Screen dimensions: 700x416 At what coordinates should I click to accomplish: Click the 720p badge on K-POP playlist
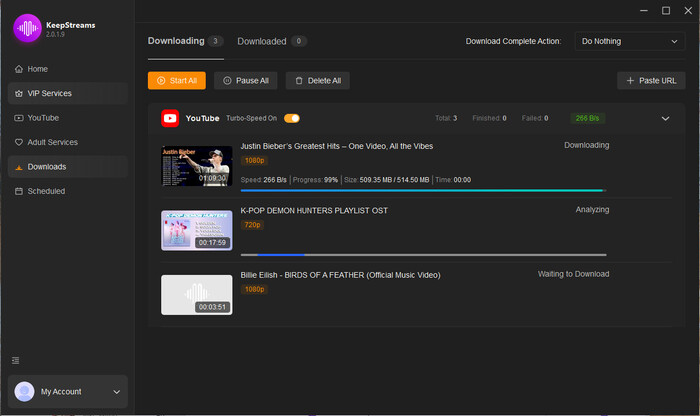click(x=252, y=225)
